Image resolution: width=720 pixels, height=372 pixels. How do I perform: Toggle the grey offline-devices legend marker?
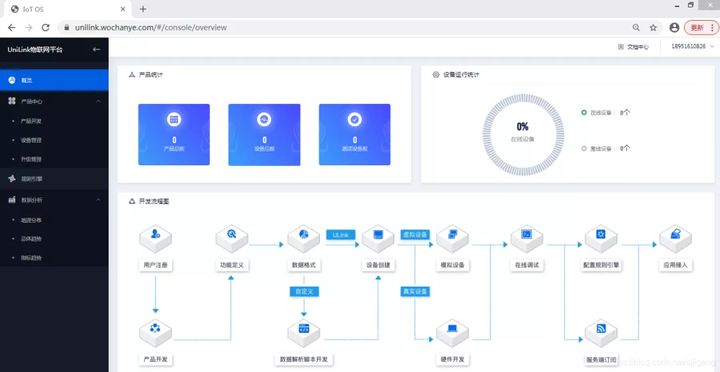(584, 148)
